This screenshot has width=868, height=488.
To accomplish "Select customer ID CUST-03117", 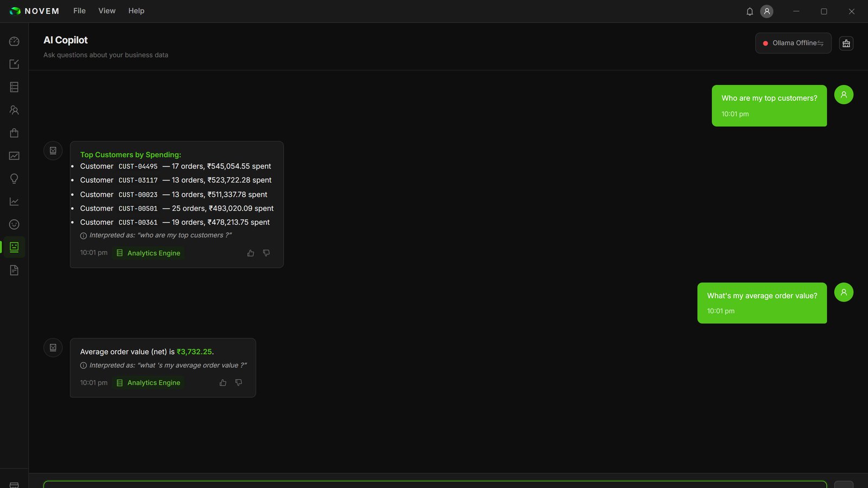I will [138, 181].
